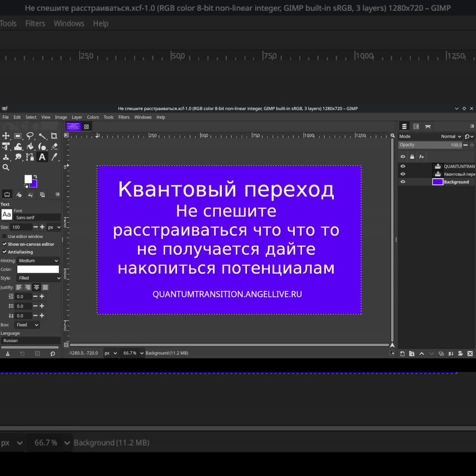Image resolution: width=476 pixels, height=476 pixels.
Task: Select the Paths tool
Action: click(x=30, y=157)
